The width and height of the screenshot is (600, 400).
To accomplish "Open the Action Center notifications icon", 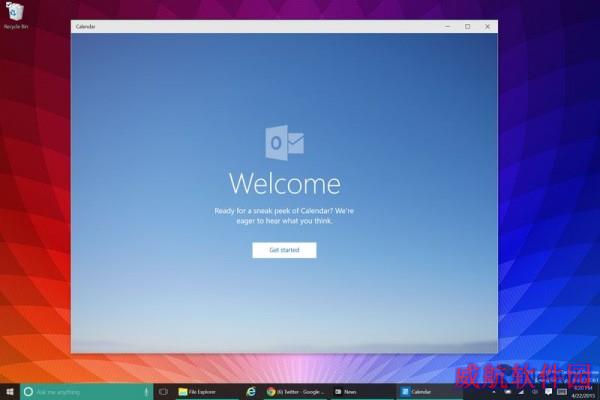I will point(548,392).
